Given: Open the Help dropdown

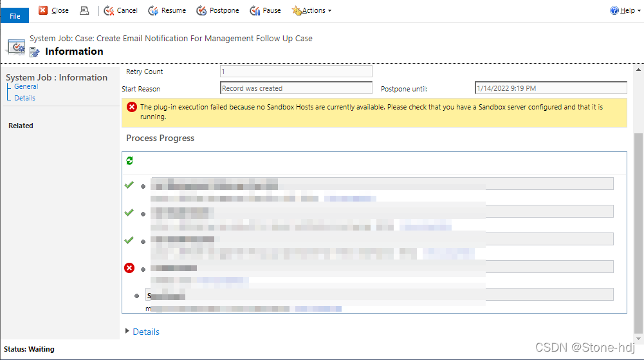Looking at the screenshot, I should point(625,10).
